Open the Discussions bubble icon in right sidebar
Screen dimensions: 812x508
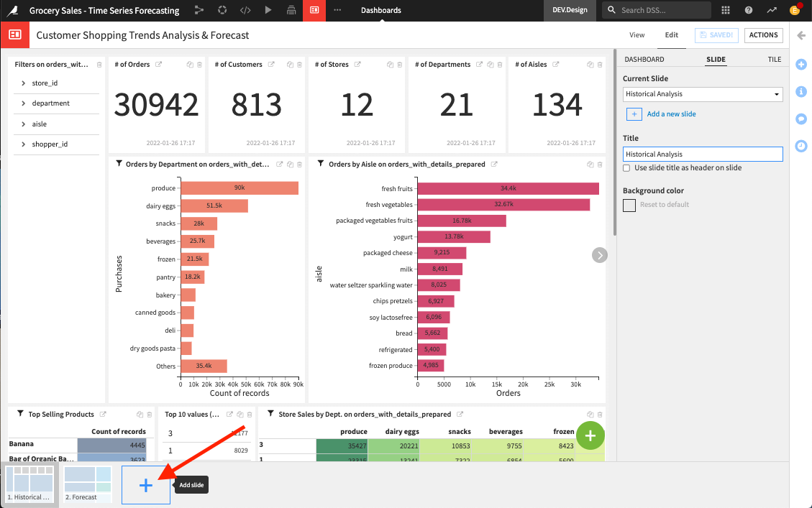point(800,119)
